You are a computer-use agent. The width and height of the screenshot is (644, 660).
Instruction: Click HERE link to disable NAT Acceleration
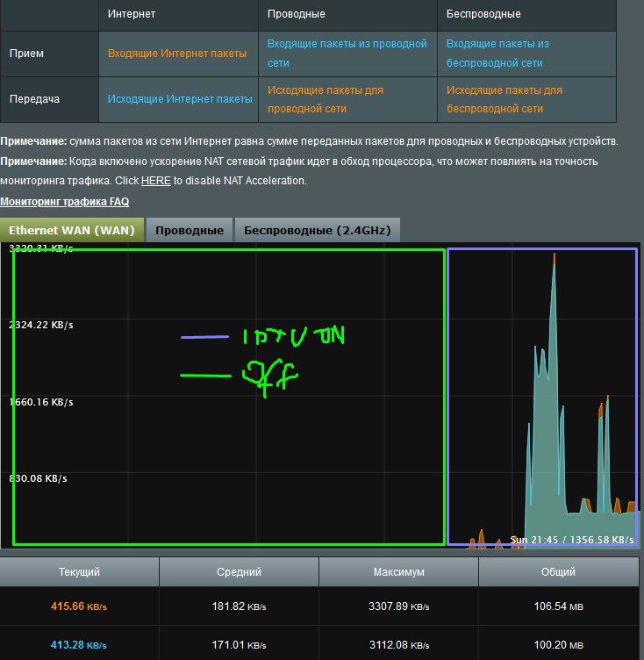pos(156,181)
